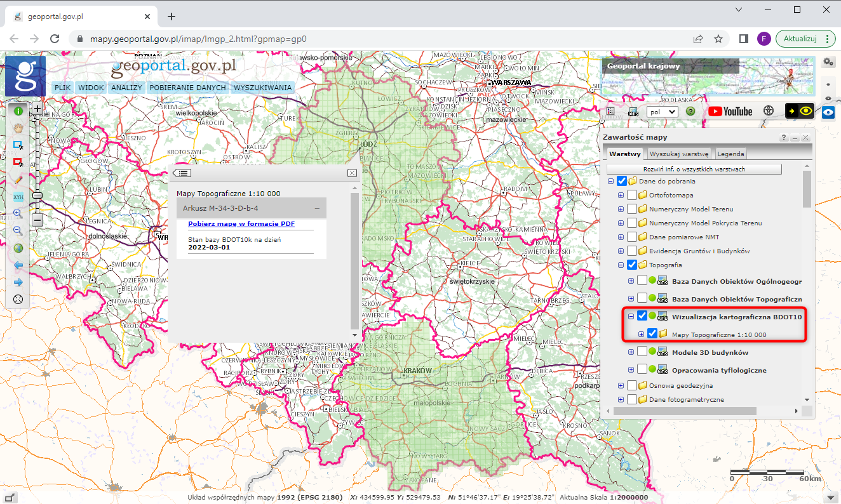Select the pan hand tool
The height and width of the screenshot is (504, 841).
18,128
